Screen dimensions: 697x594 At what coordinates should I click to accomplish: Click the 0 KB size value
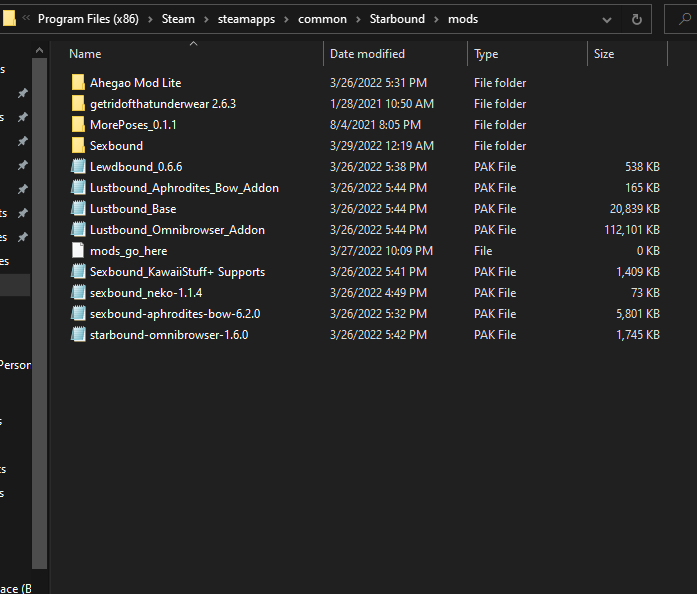[x=648, y=250]
